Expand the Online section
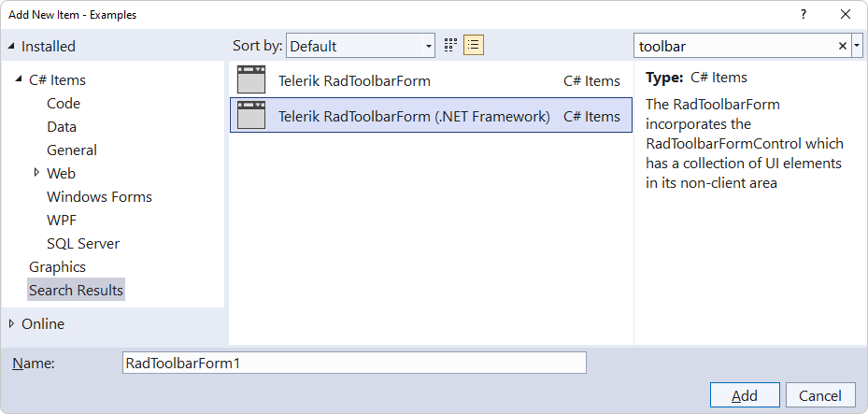 [12, 323]
